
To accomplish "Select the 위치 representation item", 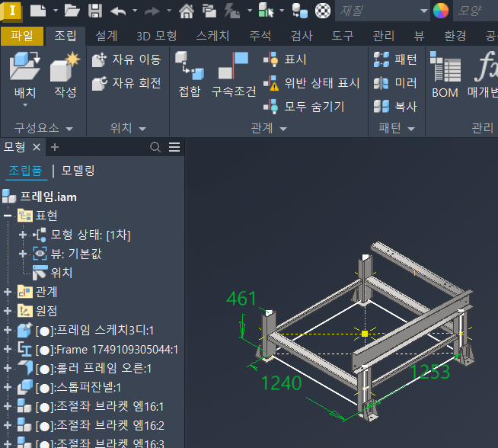I will (x=62, y=273).
